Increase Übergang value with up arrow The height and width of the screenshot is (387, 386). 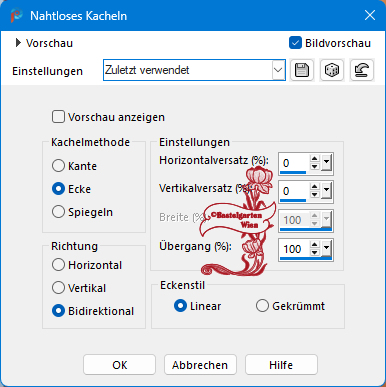pos(315,245)
